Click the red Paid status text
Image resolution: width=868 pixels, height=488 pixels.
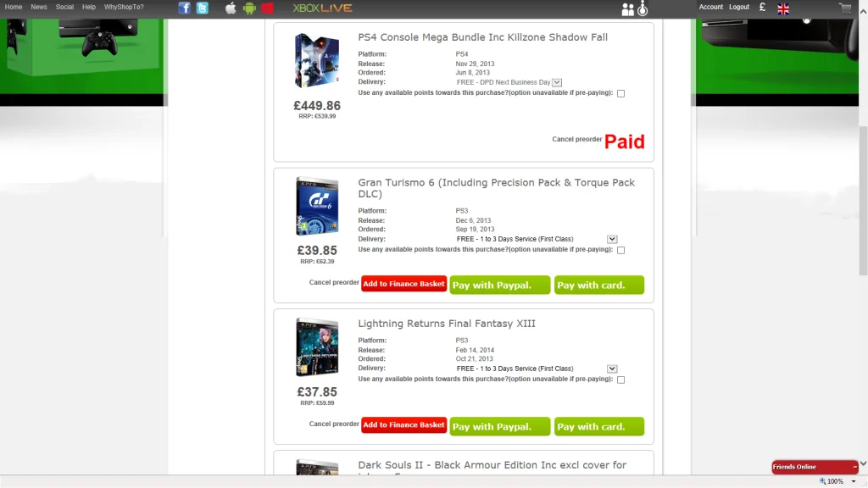pos(625,141)
